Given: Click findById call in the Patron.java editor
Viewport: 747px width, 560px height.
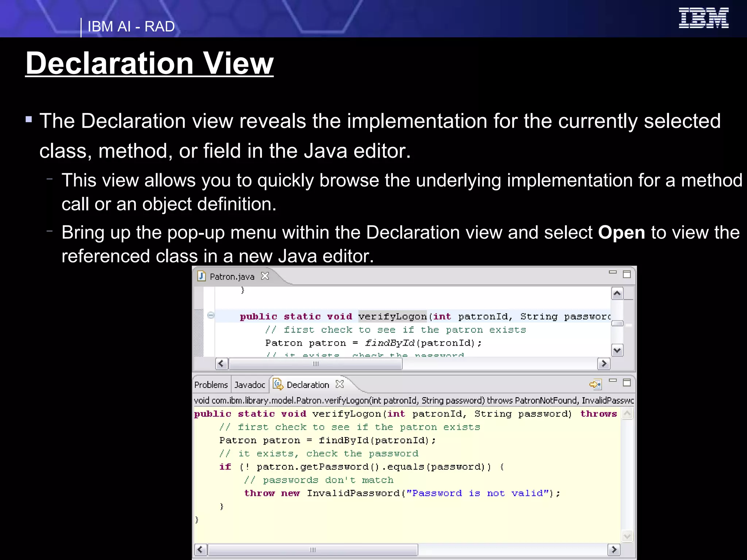Looking at the screenshot, I should [x=390, y=343].
